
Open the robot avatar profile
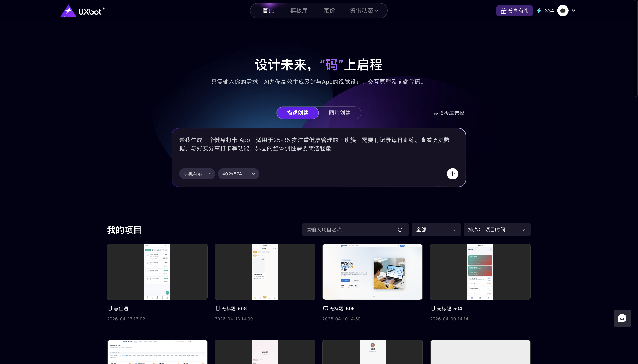point(563,11)
